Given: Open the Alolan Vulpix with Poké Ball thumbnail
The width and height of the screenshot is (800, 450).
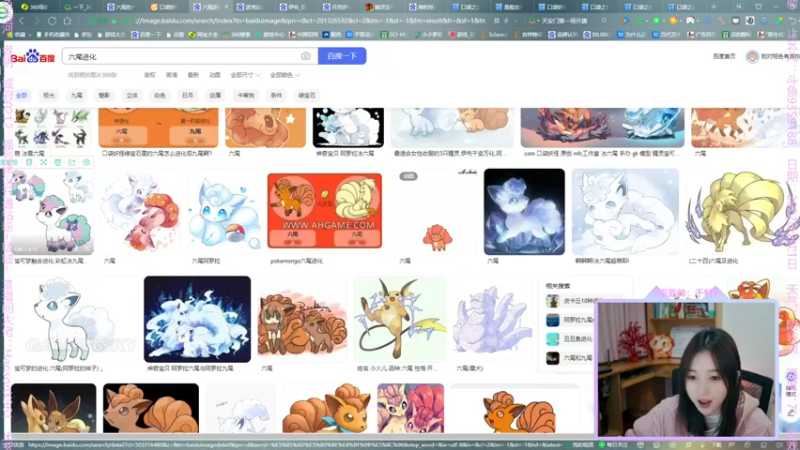Looking at the screenshot, I should [224, 212].
